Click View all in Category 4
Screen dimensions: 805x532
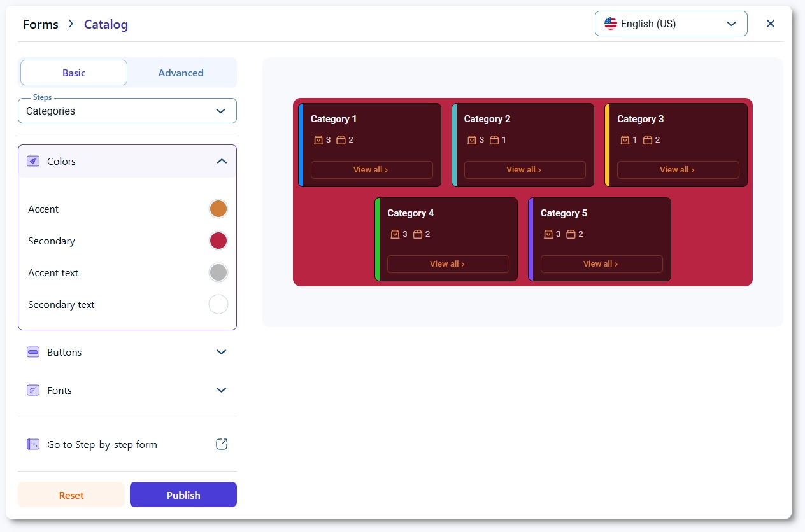[x=448, y=264]
